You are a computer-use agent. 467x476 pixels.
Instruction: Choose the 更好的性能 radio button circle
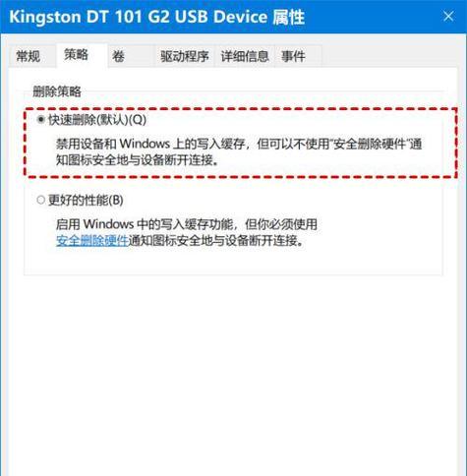tap(40, 200)
